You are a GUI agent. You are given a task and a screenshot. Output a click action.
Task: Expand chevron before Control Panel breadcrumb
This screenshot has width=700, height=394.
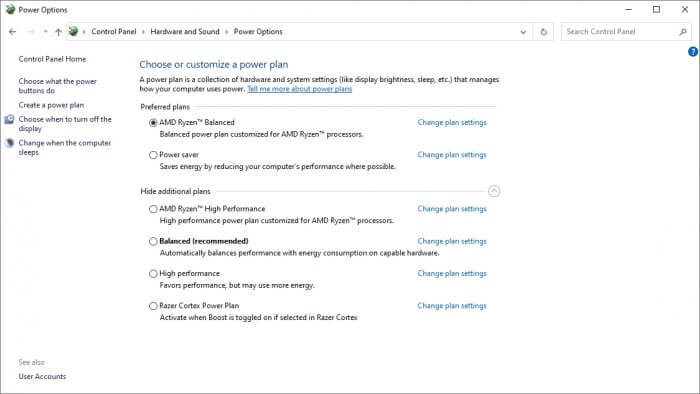tap(84, 32)
